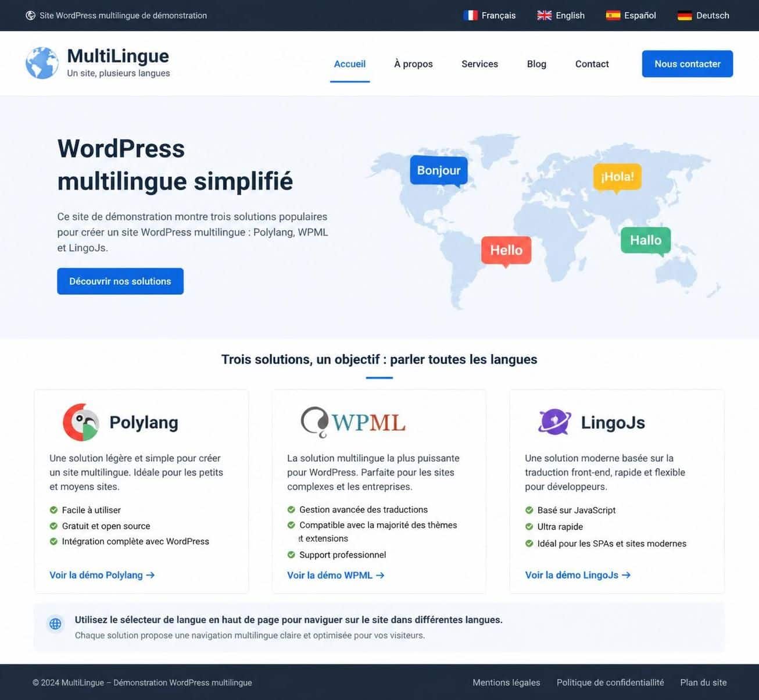Open the À propos menu item
Viewport: 759px width, 700px height.
pyautogui.click(x=413, y=64)
